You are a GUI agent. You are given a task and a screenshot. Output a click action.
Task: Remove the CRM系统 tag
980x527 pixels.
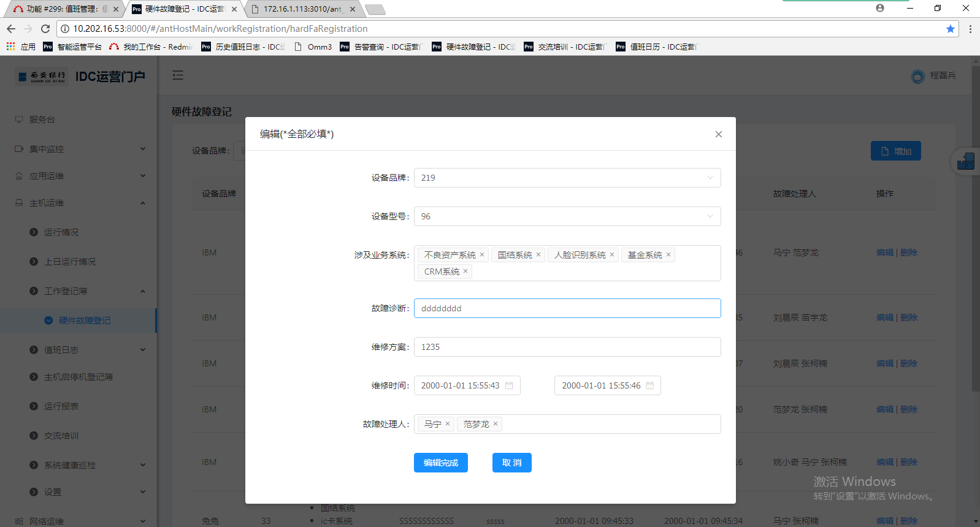coord(465,271)
